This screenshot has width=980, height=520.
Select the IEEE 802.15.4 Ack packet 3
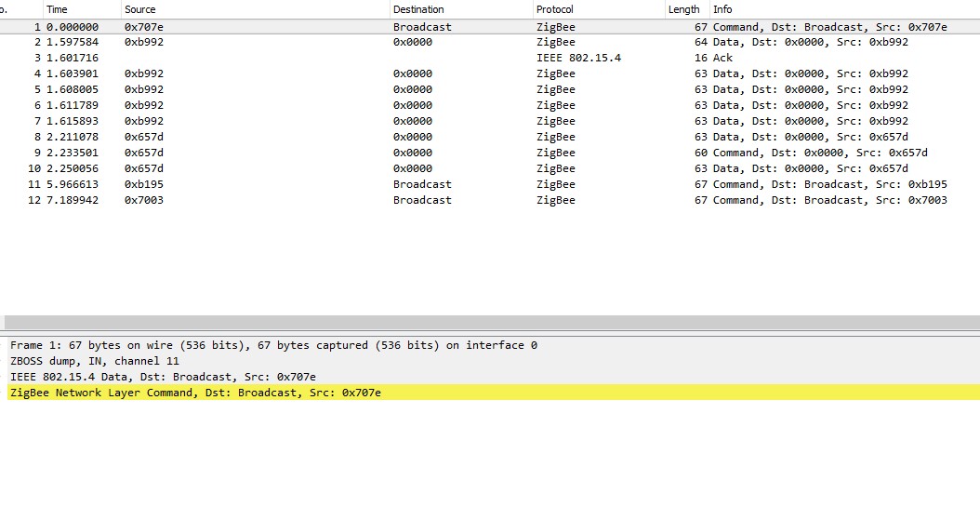click(x=490, y=58)
